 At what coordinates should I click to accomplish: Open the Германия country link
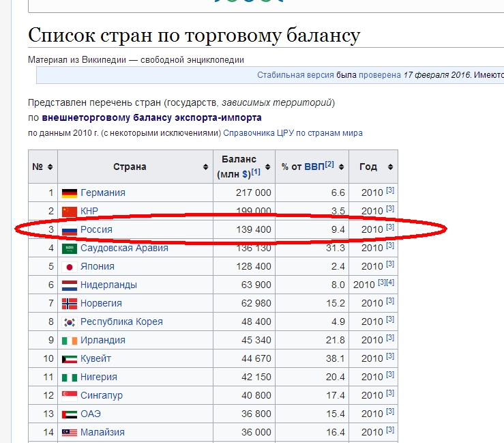103,192
